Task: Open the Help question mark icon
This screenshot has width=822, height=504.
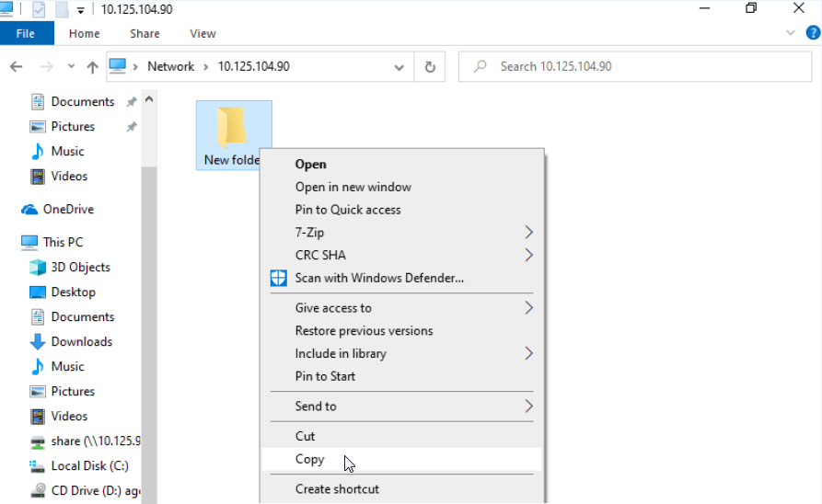Action: point(813,33)
